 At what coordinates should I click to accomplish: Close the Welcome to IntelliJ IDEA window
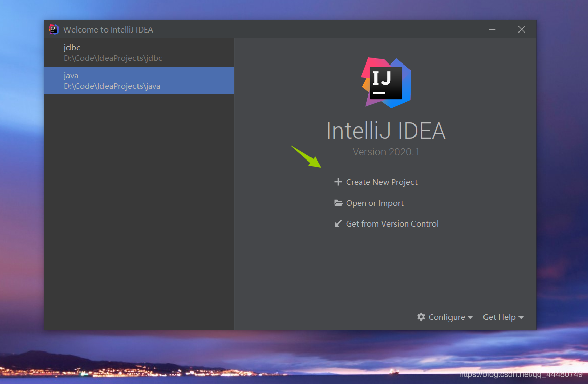521,29
